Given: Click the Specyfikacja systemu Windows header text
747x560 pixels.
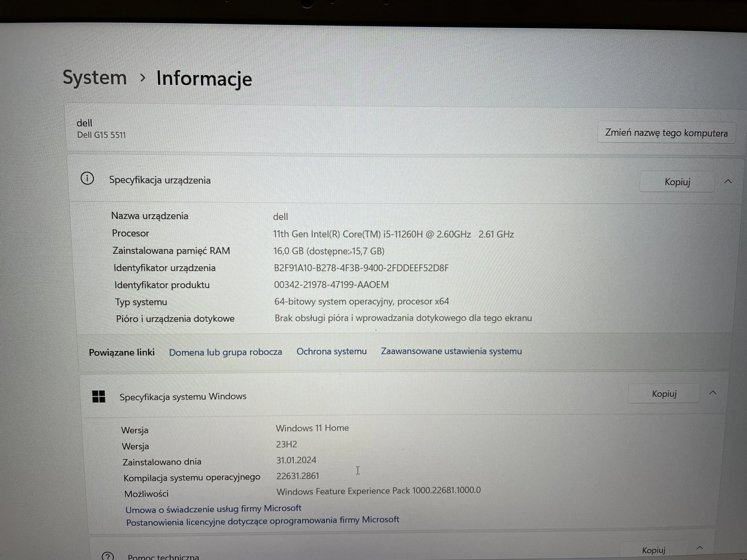Looking at the screenshot, I should [183, 397].
